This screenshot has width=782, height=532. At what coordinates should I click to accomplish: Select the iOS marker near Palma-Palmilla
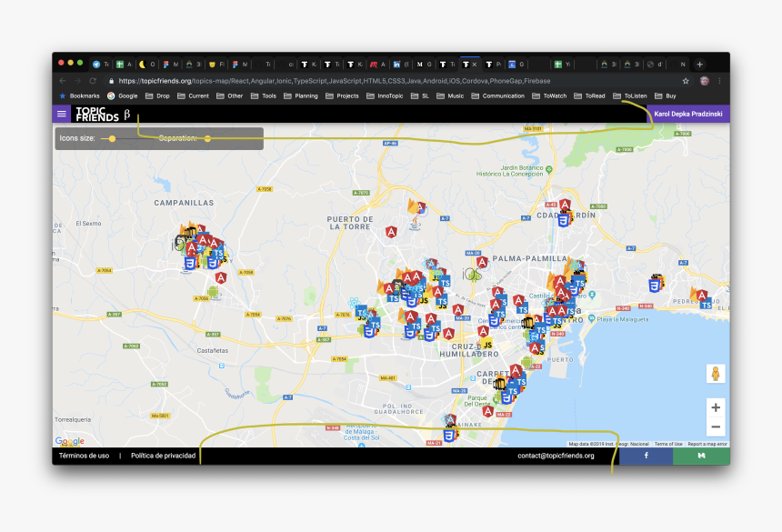coord(471,274)
